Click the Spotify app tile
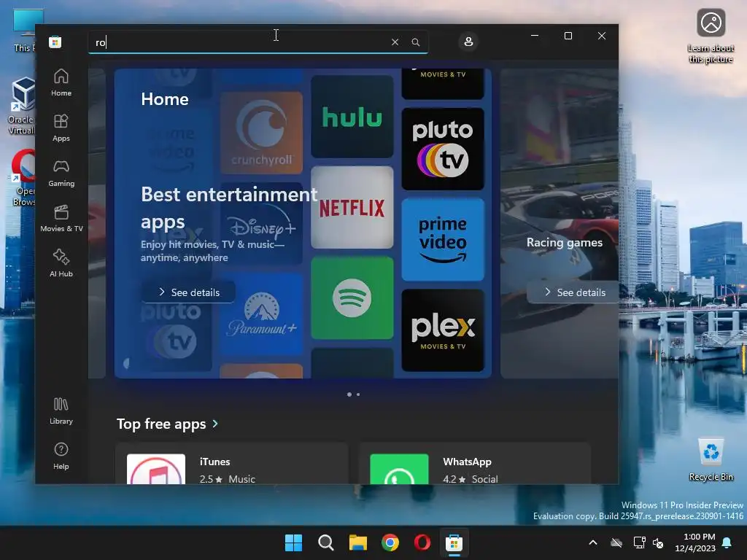Viewport: 747px width, 560px height. (352, 298)
